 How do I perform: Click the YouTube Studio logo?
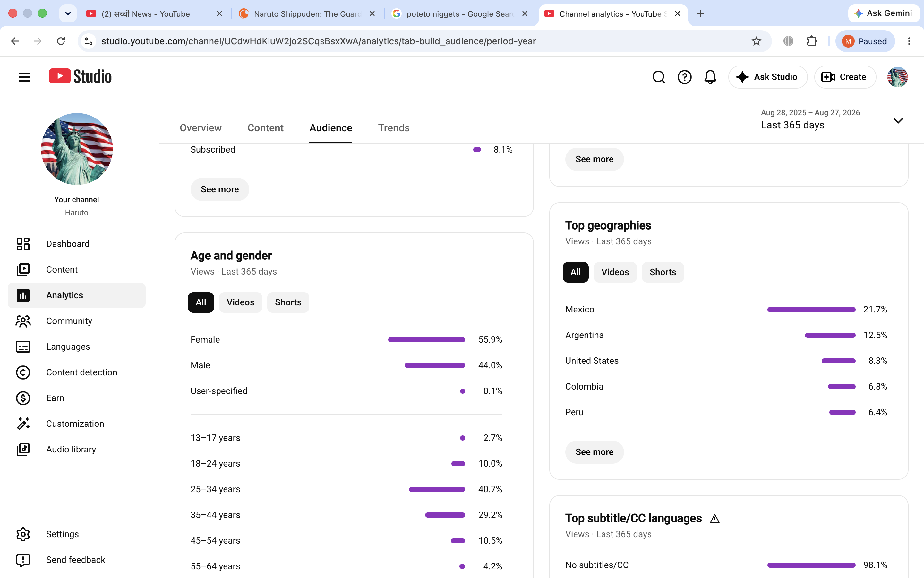point(80,76)
